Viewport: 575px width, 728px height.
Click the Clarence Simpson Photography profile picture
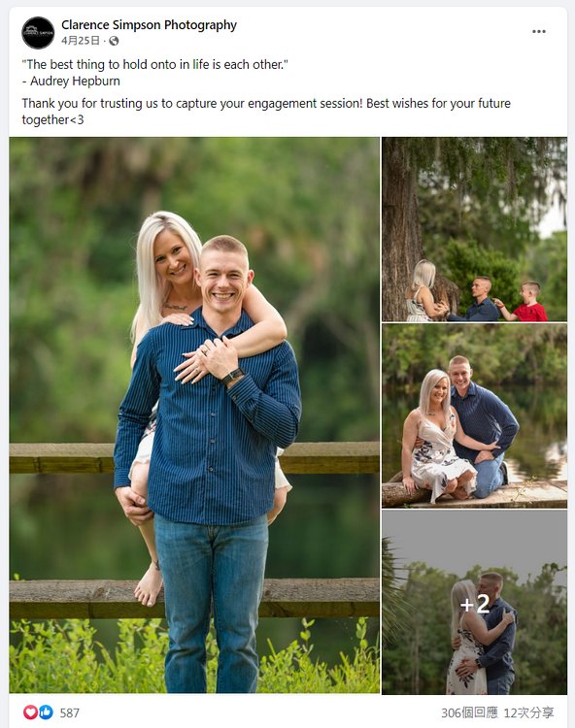38,32
